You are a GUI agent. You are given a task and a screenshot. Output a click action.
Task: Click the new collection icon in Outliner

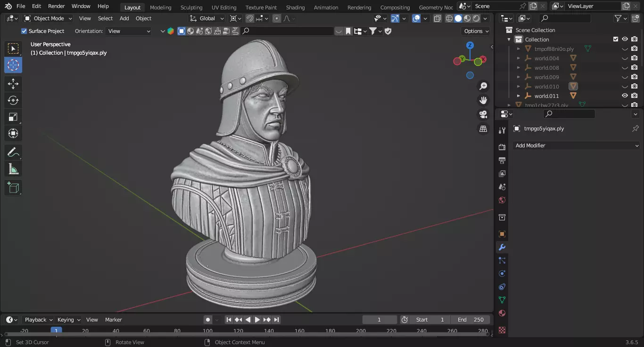point(635,18)
